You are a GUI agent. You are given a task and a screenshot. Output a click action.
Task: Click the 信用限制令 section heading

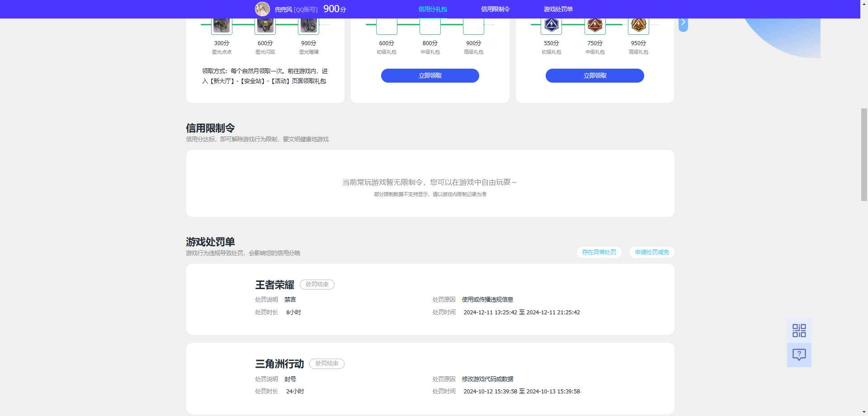tap(210, 128)
